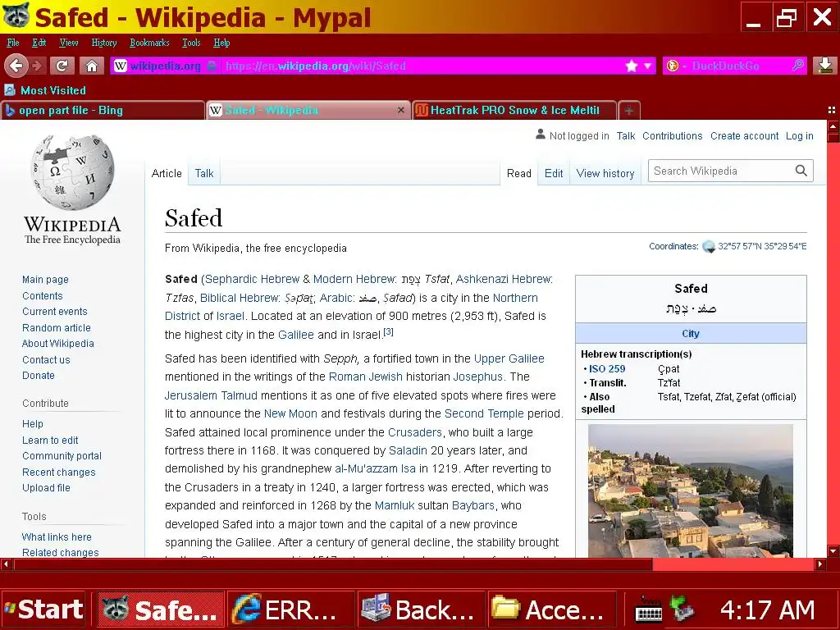Switch to ERR... Internet Explorer taskbar item

tap(291, 609)
